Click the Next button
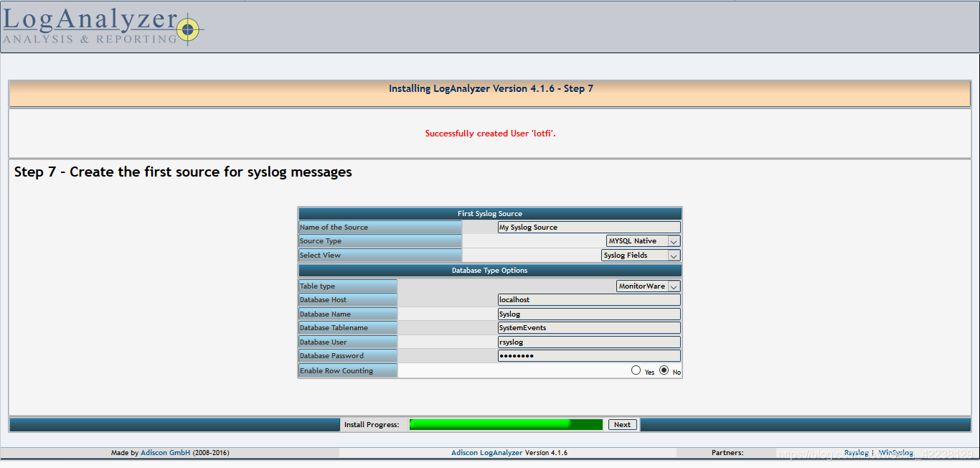The width and height of the screenshot is (980, 468). click(x=622, y=425)
